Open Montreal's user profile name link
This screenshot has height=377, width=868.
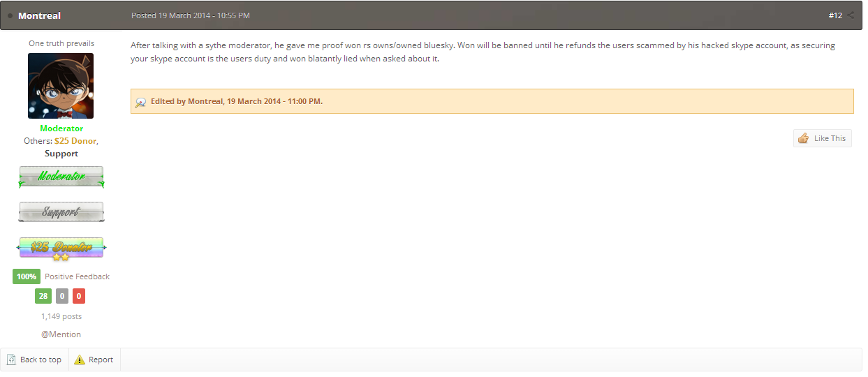[39, 15]
